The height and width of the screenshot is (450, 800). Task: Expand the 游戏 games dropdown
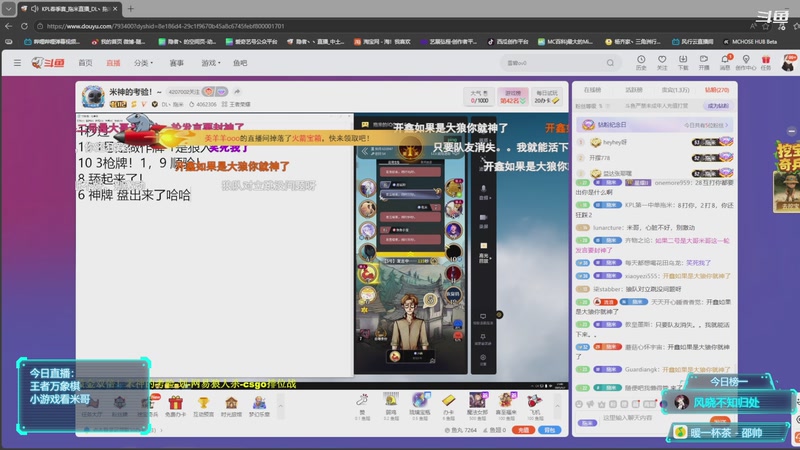(211, 63)
